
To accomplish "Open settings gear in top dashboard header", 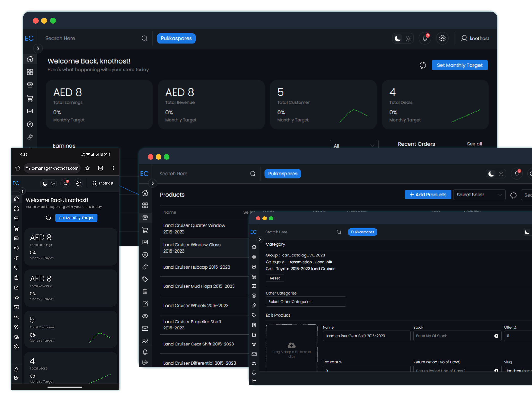I will (x=442, y=38).
